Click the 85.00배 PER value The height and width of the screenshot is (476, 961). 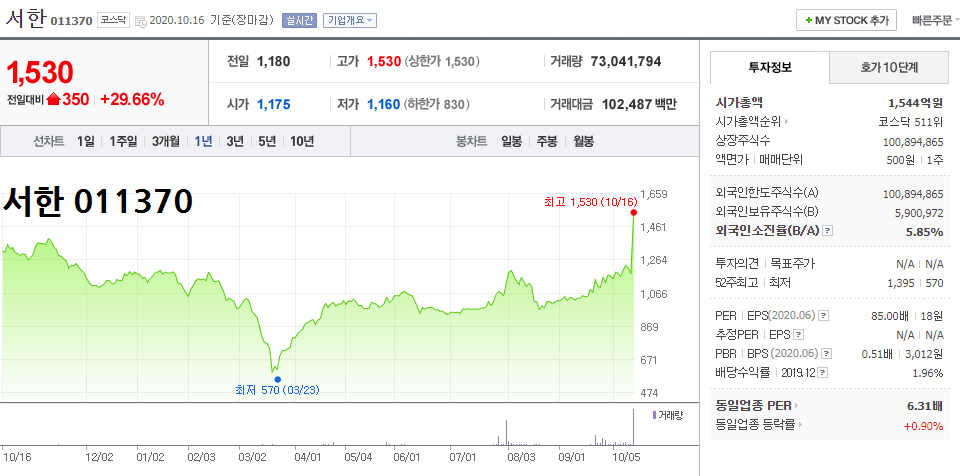pyautogui.click(x=892, y=316)
